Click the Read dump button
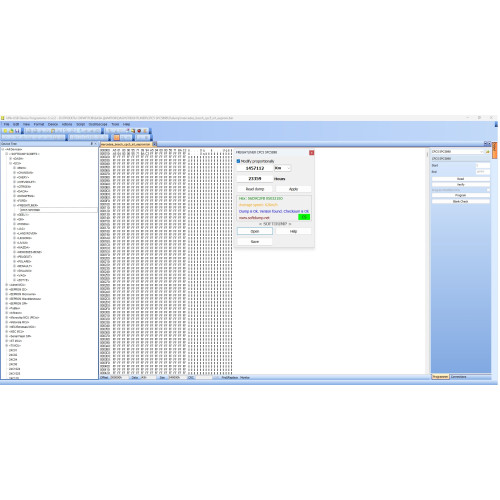Image resolution: width=500 pixels, height=500 pixels. 255,189
